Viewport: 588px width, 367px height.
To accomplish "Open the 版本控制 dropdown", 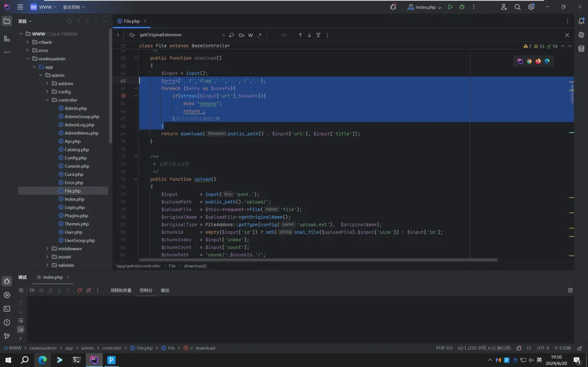I will click(x=74, y=7).
